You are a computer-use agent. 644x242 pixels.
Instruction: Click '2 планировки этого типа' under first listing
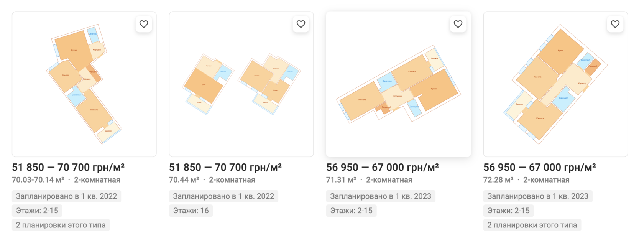[61, 225]
